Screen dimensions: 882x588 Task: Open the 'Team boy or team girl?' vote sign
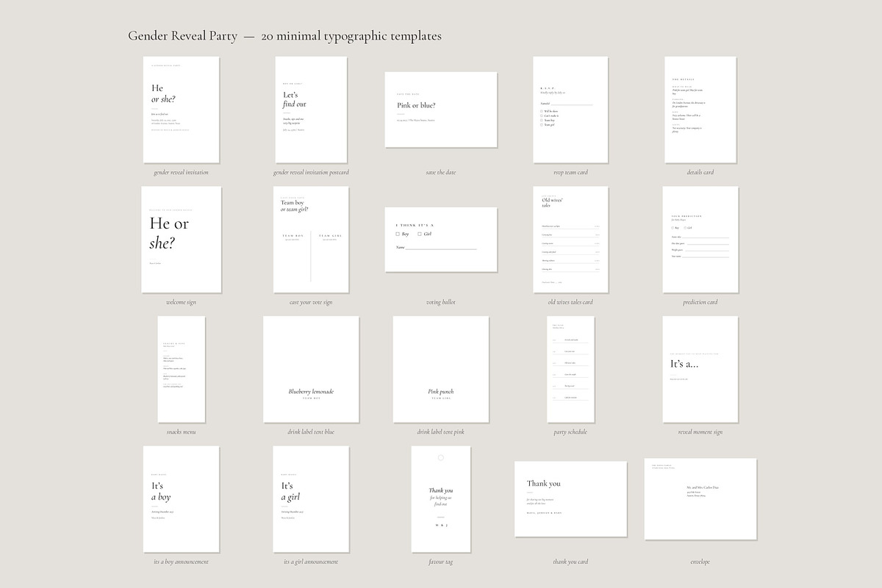click(310, 239)
